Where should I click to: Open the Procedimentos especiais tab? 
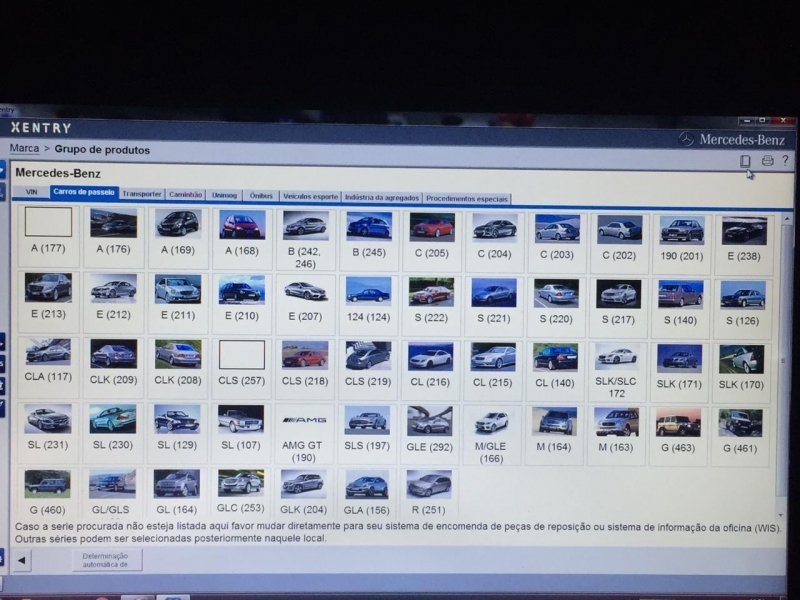click(x=467, y=199)
